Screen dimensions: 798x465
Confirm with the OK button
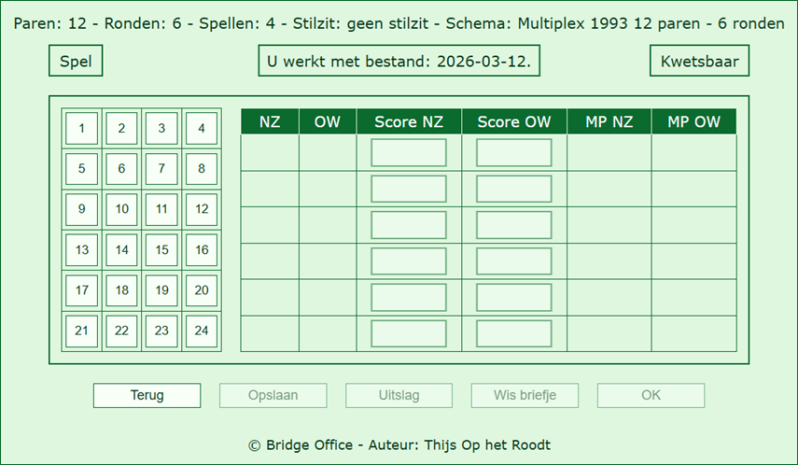pos(651,395)
